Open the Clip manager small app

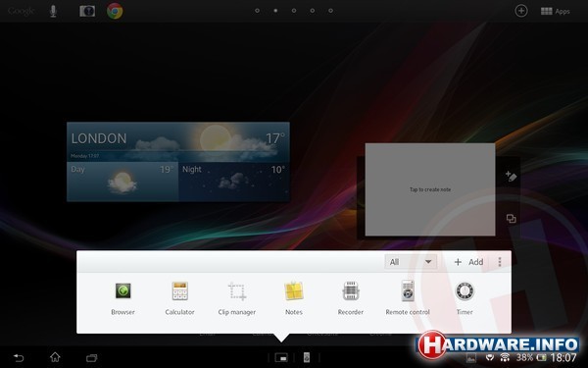click(237, 298)
